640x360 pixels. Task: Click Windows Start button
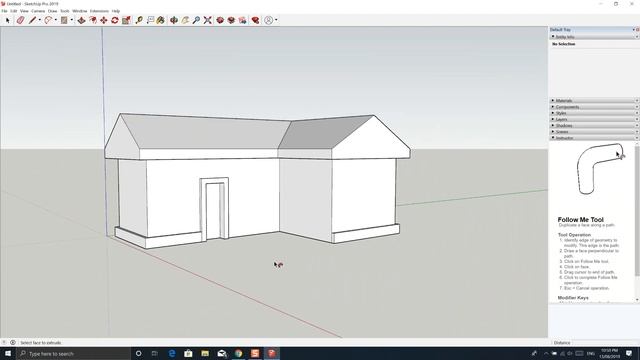[8, 353]
